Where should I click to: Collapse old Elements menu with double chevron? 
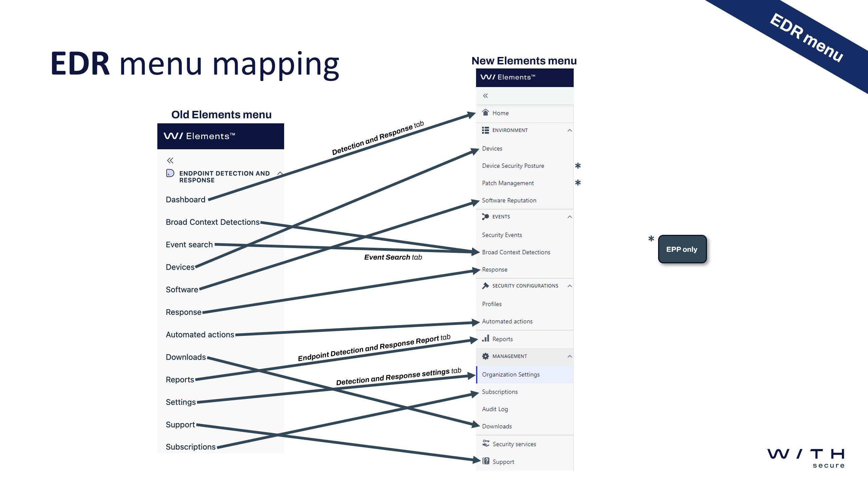point(170,160)
